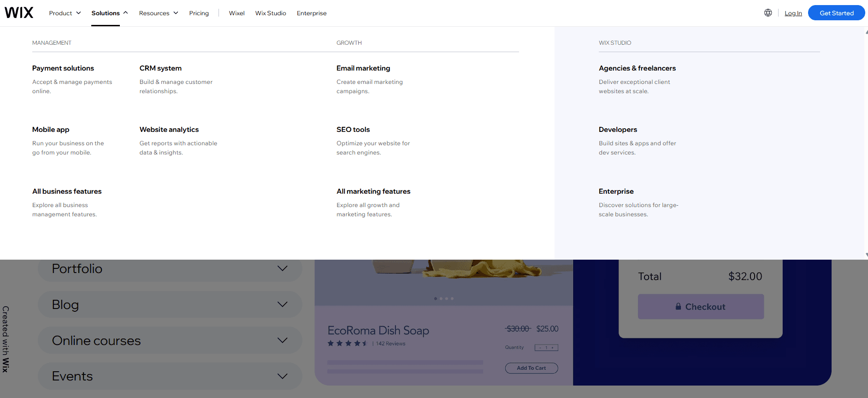
Task: Open the language selector globe icon
Action: point(768,13)
